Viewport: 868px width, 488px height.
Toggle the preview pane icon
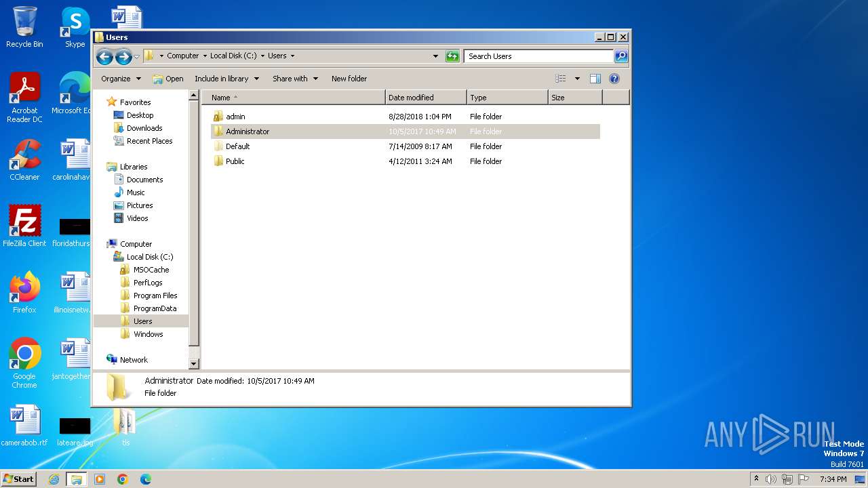(x=595, y=79)
